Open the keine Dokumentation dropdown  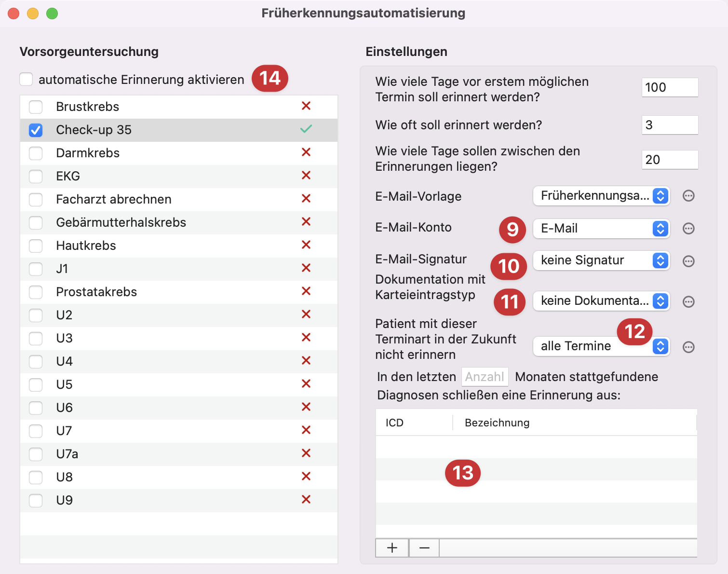pos(601,301)
